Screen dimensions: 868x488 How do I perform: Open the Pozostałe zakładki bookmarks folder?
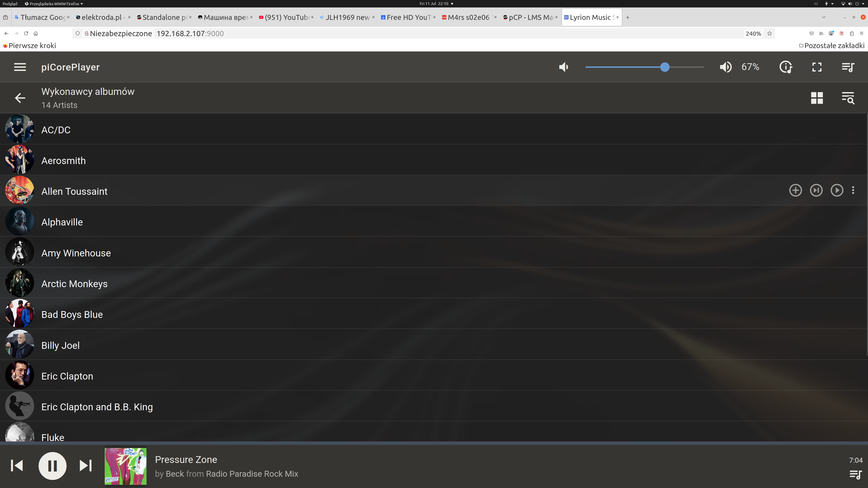point(831,45)
